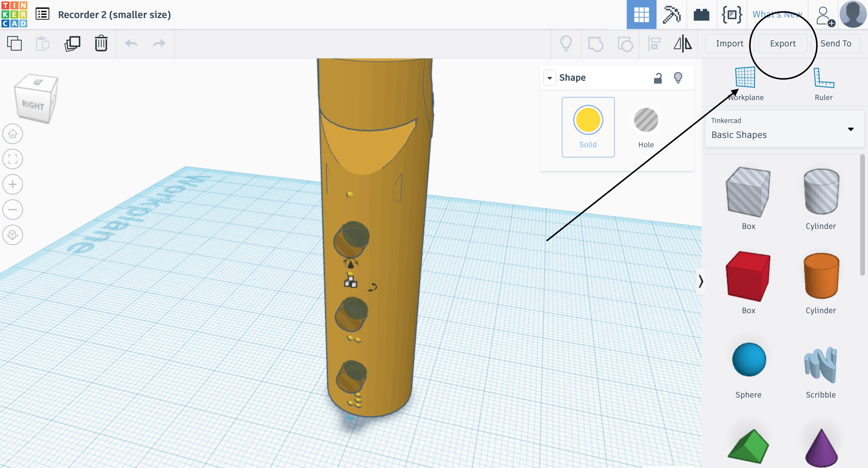Click the Group shapes icon
Screen dimensions: 868x468
tap(596, 44)
